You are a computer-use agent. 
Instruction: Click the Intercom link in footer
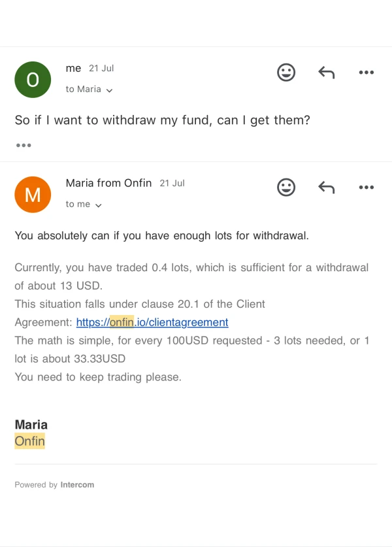coord(77,485)
